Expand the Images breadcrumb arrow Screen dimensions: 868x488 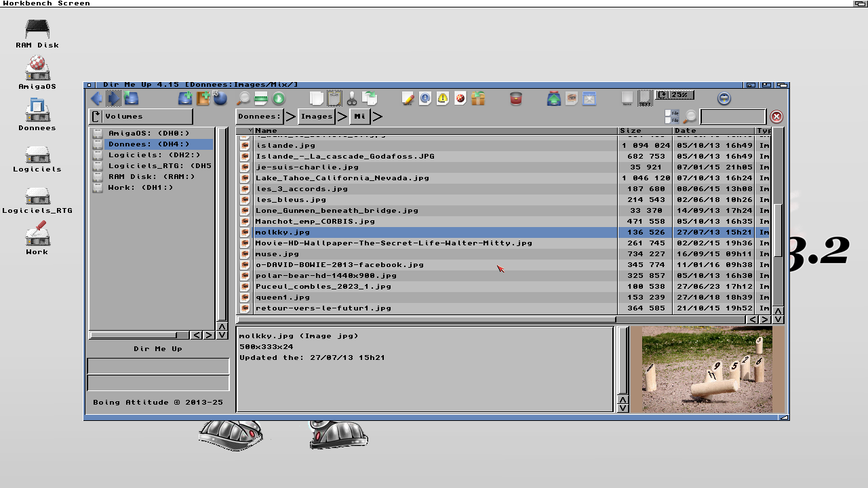pos(342,116)
